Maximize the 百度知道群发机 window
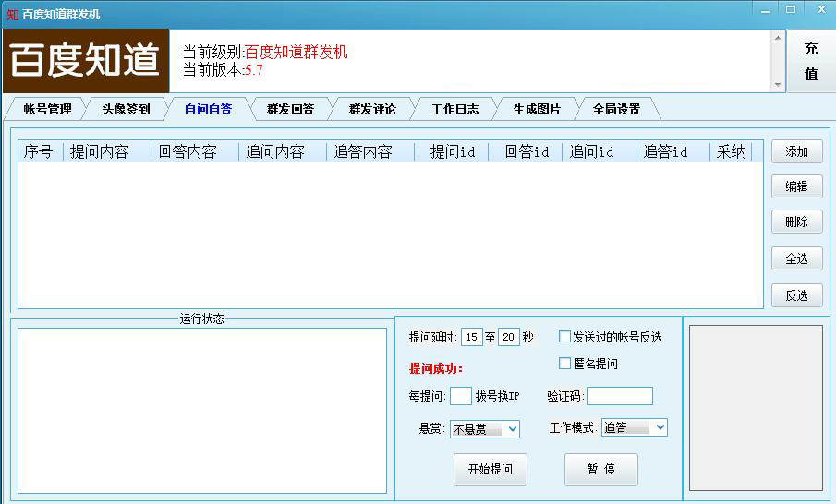 pos(791,9)
